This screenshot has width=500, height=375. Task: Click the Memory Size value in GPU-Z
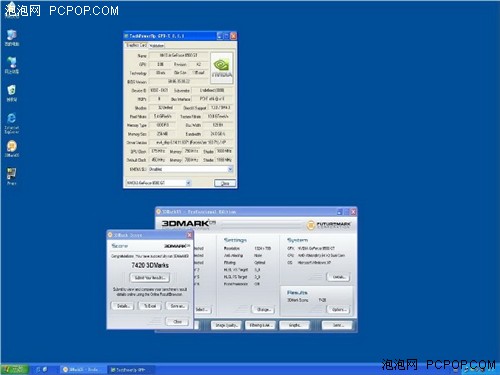163,134
